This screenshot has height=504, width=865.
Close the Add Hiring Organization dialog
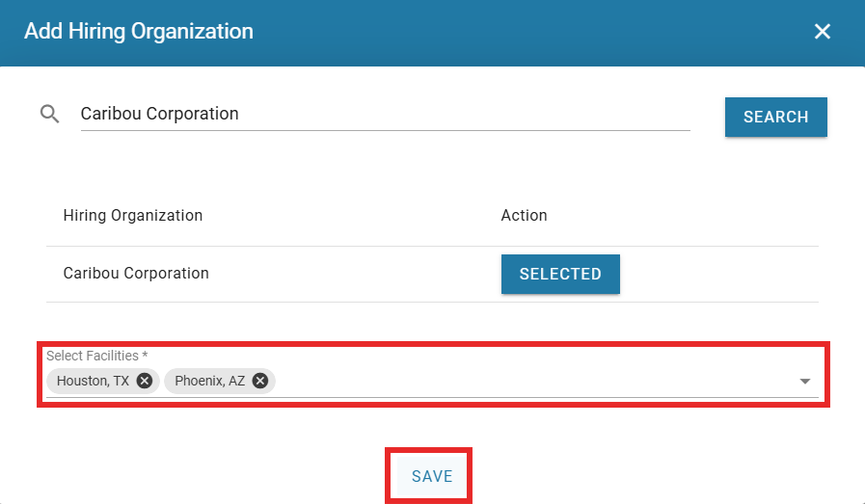823,32
